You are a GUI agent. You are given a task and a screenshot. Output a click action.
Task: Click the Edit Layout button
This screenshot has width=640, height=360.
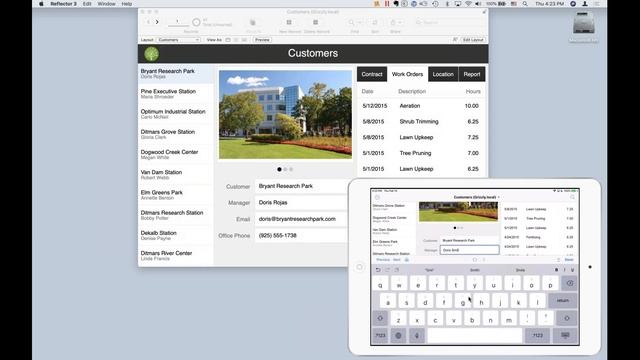(x=473, y=40)
